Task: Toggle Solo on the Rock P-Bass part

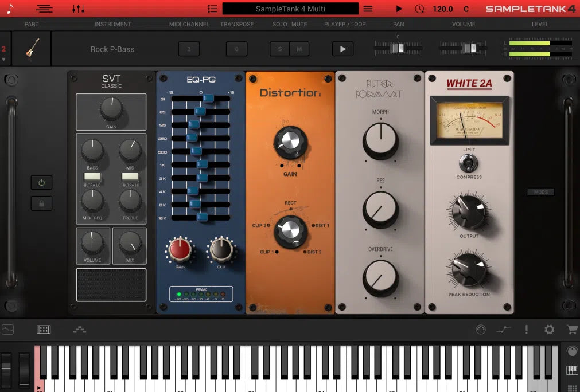Action: [279, 49]
